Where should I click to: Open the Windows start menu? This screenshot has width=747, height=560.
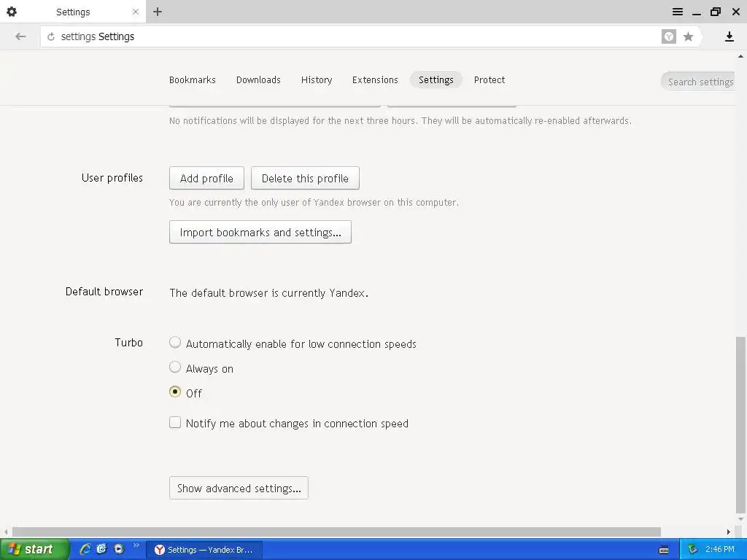pyautogui.click(x=34, y=550)
